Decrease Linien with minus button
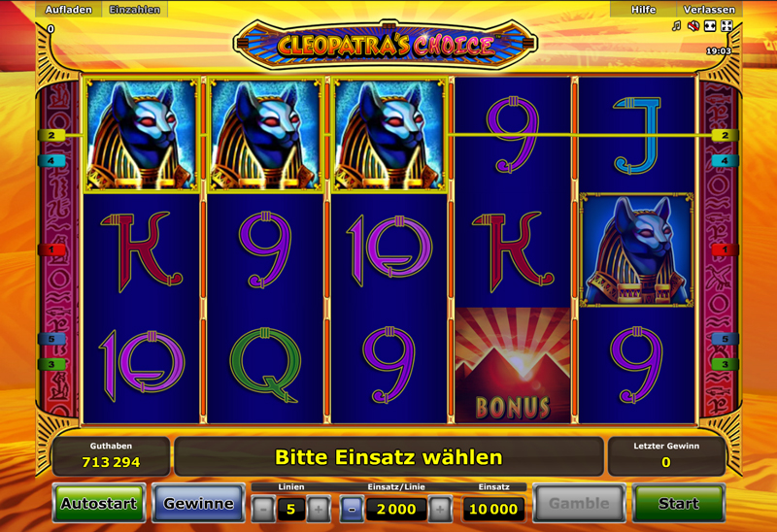The height and width of the screenshot is (532, 777). (263, 510)
